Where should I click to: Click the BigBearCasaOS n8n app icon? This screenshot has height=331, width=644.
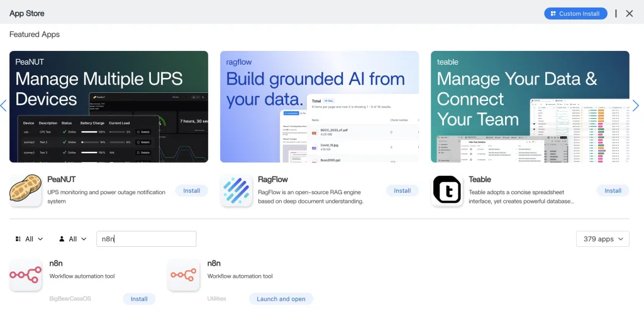[x=26, y=275]
